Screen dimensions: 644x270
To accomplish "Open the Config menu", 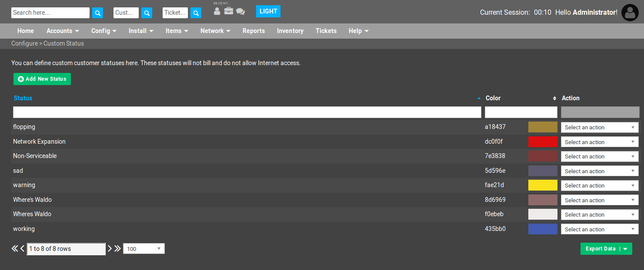I will 103,31.
